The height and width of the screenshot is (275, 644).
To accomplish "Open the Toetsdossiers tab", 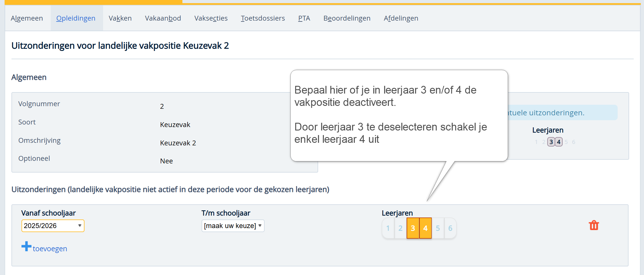I will [x=263, y=18].
